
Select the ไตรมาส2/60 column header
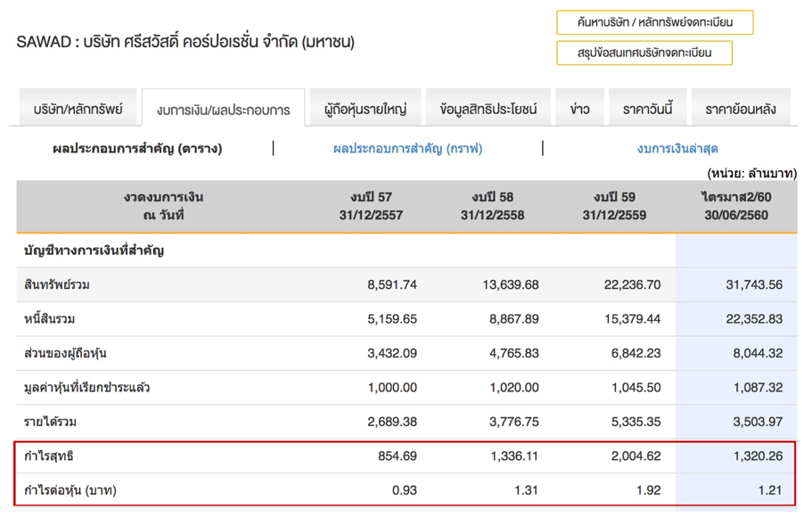(734, 206)
